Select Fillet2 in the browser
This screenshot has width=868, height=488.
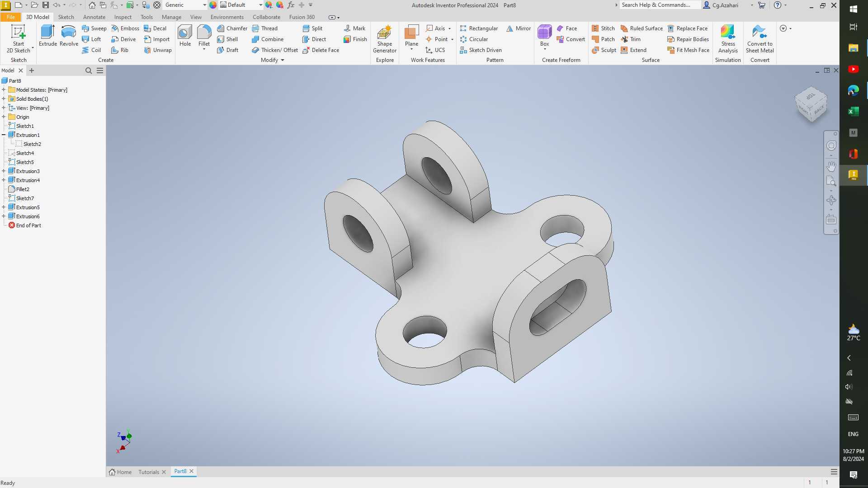pyautogui.click(x=23, y=189)
